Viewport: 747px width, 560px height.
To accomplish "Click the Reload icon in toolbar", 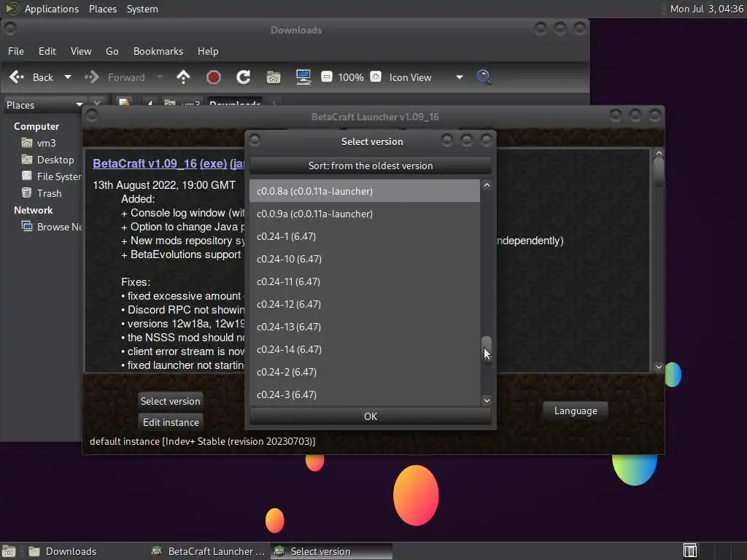I will 244,77.
